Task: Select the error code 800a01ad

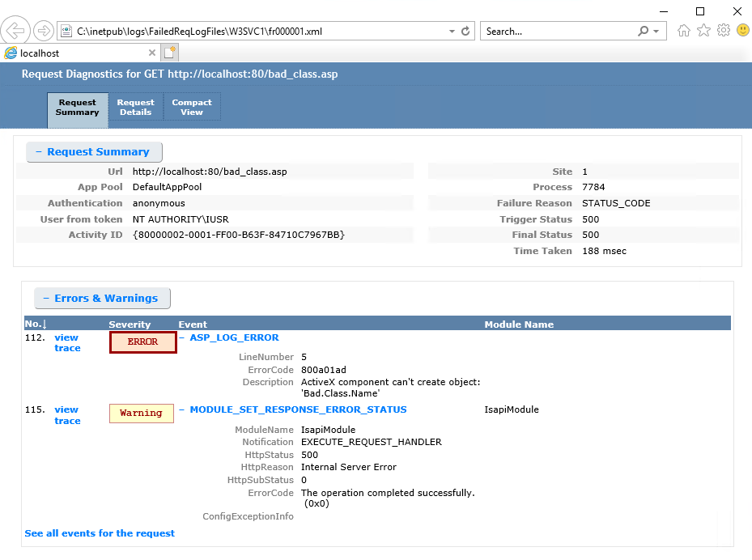Action: pyautogui.click(x=324, y=370)
